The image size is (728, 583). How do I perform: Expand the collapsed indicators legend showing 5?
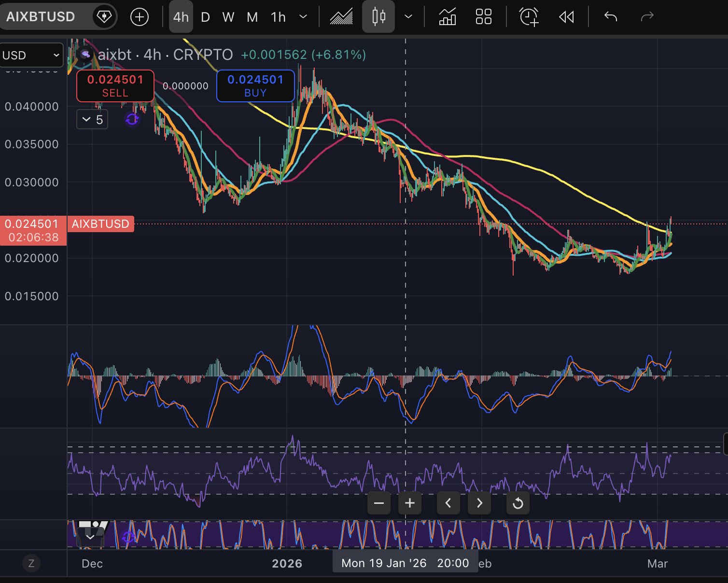[x=92, y=120]
